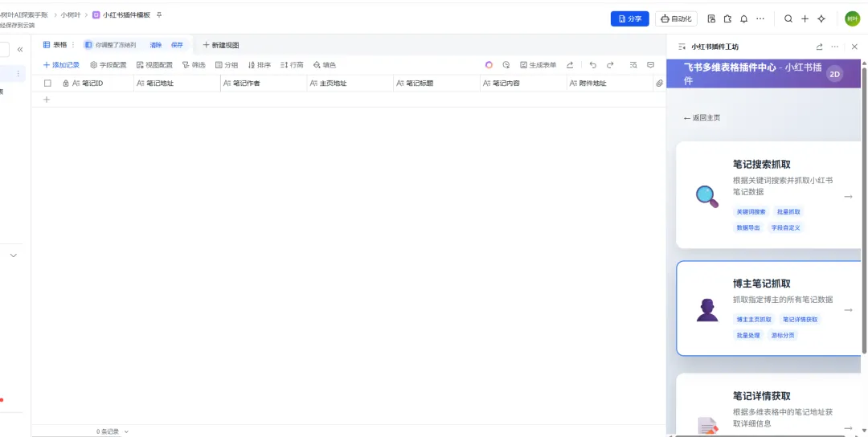Click the share arrow in plugin panel header
This screenshot has width=868, height=437.
[x=819, y=47]
